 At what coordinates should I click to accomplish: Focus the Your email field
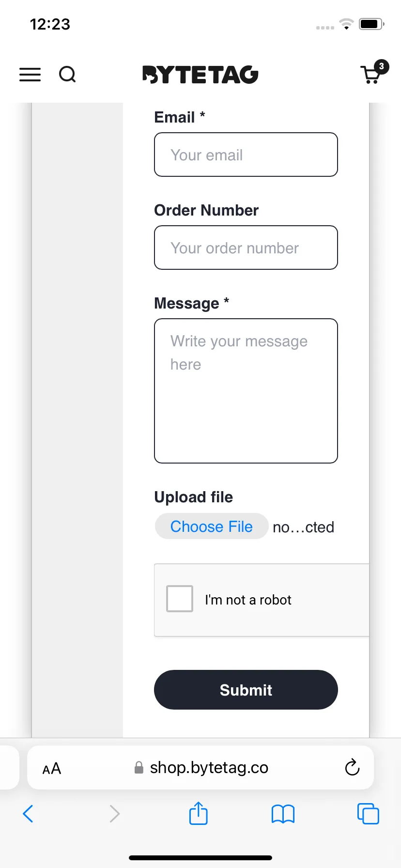click(x=246, y=155)
